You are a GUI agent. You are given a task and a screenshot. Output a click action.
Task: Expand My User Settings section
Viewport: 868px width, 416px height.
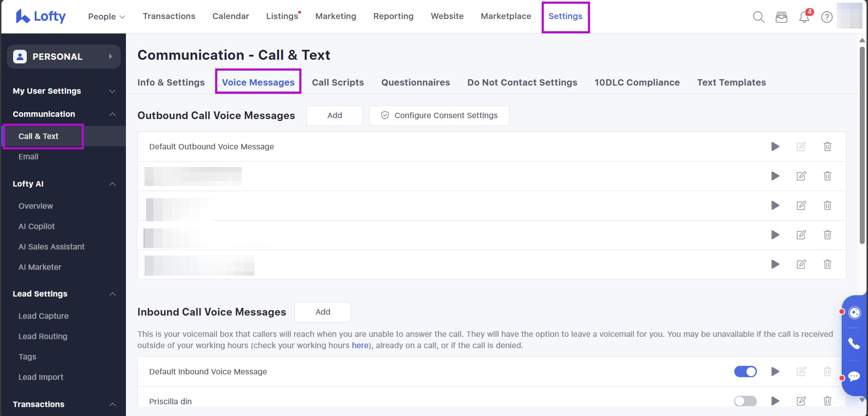click(63, 91)
